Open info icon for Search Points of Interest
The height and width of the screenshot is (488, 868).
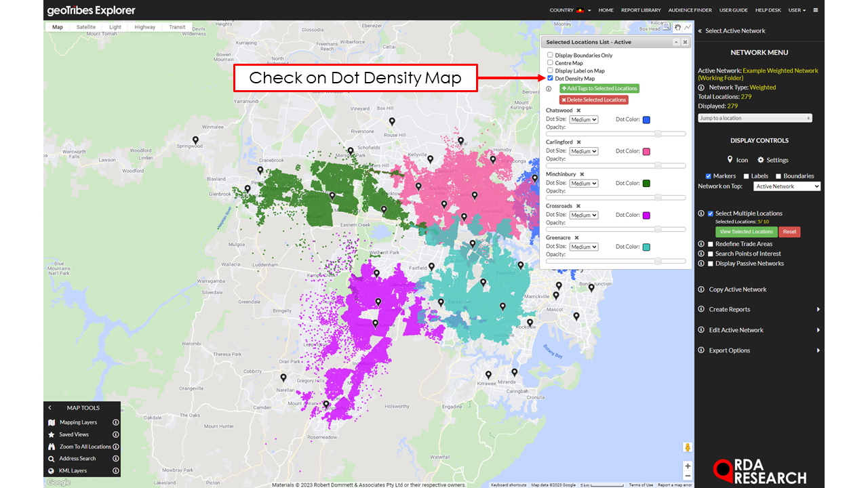point(701,253)
